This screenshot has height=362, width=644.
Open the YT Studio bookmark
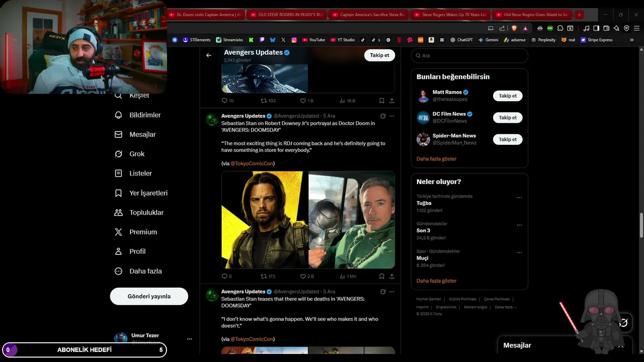coord(342,40)
